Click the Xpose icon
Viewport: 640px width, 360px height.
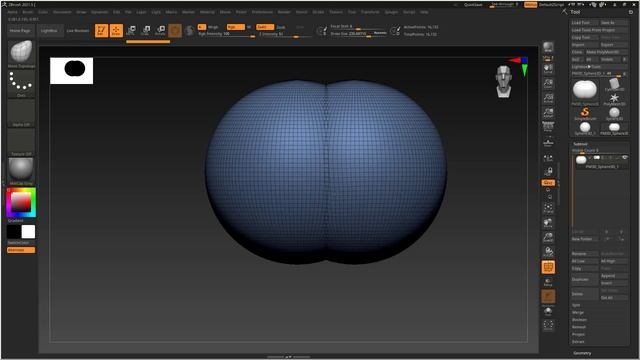pos(548,325)
